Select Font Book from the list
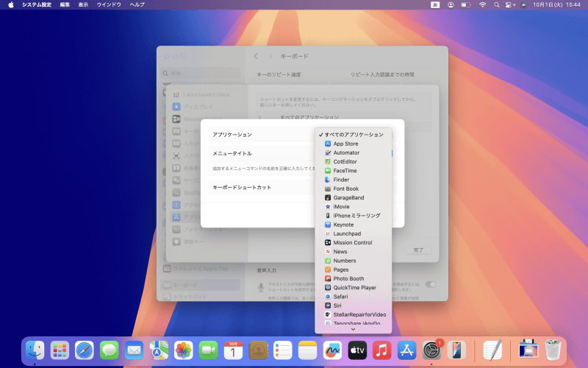This screenshot has height=368, width=588. click(x=354, y=188)
